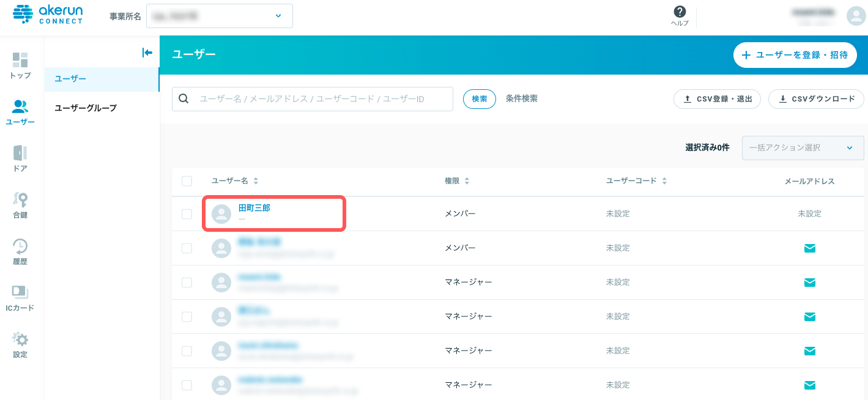Screen dimensions: 868x400
Task: Open user 田町三郎 details link
Action: (x=254, y=208)
